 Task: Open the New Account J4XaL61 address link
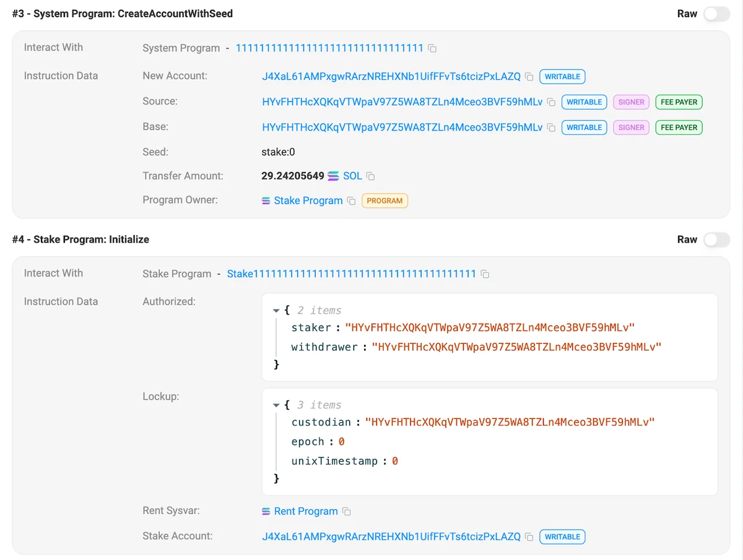(391, 77)
